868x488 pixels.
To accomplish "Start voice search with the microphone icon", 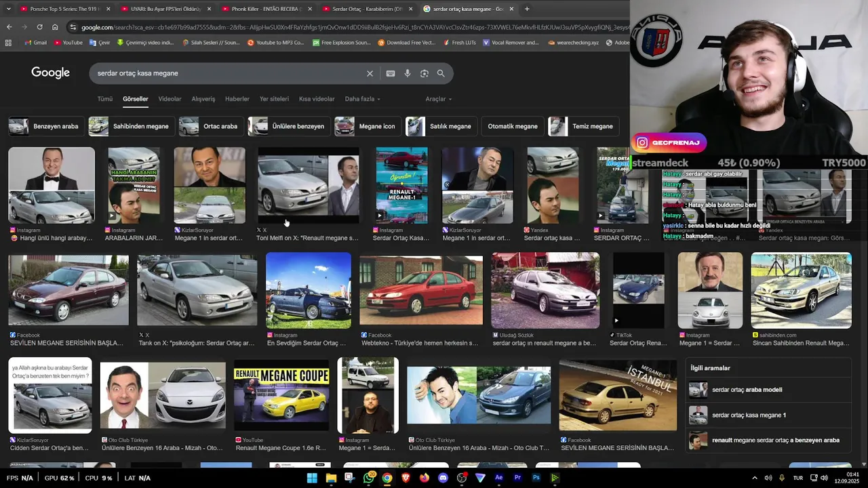I will pos(408,73).
